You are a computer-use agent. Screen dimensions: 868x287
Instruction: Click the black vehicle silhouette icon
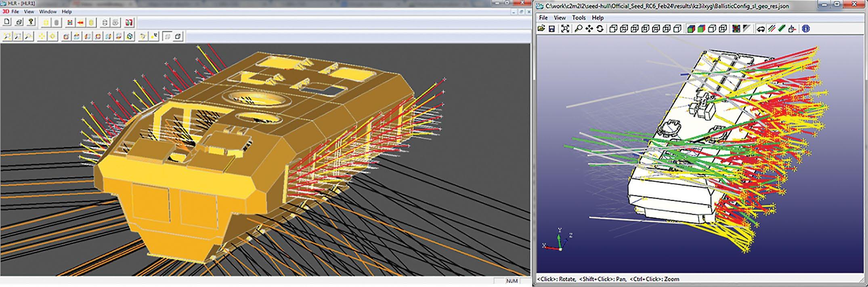761,29
